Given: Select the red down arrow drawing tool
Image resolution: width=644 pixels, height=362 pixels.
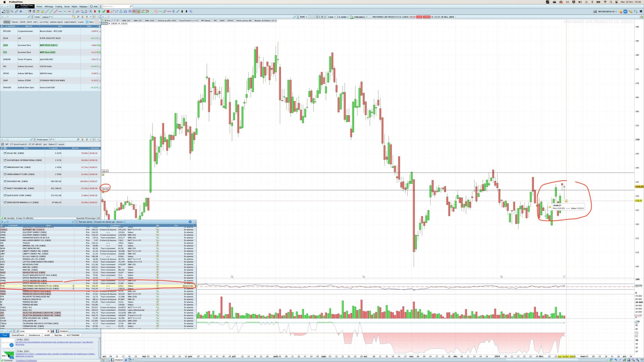Looking at the screenshot, I should coord(95,11).
